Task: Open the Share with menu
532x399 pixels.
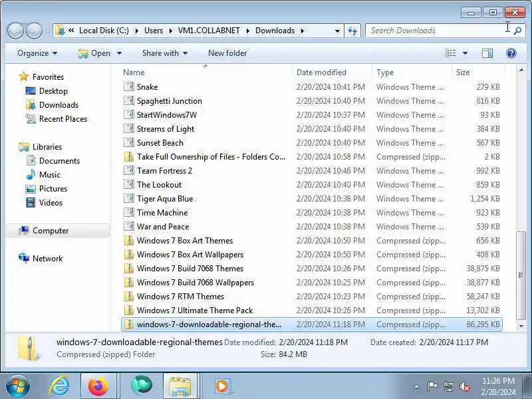Action: tap(164, 53)
